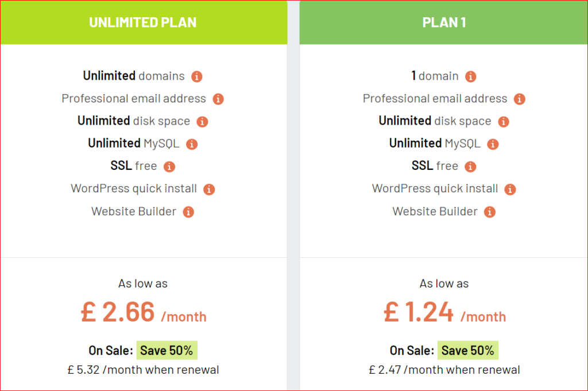Click Save 50% badge under Unlimited Plan
Image resolution: width=588 pixels, height=391 pixels.
(x=167, y=350)
